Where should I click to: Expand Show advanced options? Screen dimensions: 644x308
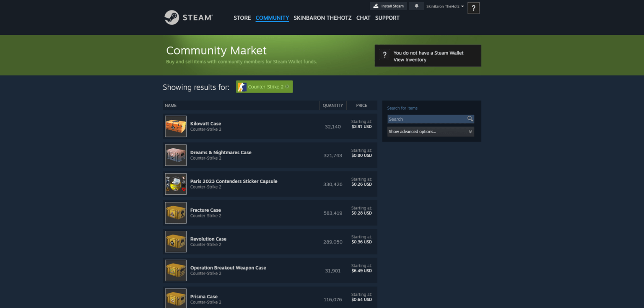click(x=431, y=131)
